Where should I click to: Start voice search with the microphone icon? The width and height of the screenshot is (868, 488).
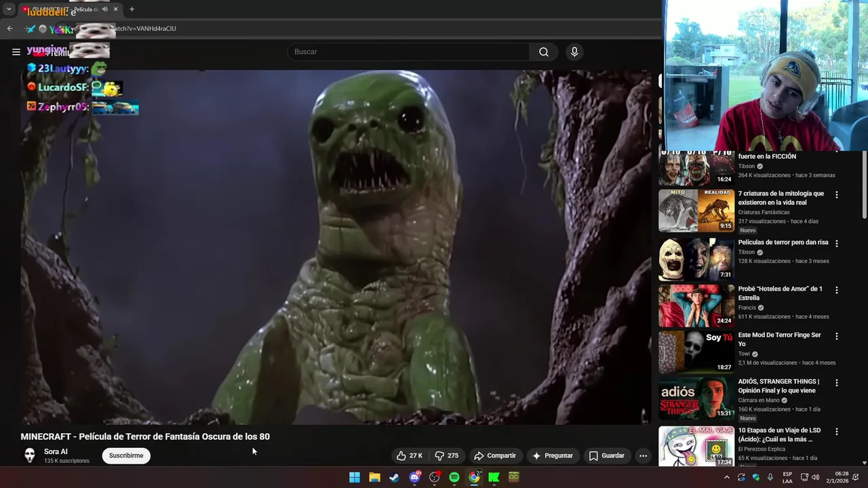(574, 52)
